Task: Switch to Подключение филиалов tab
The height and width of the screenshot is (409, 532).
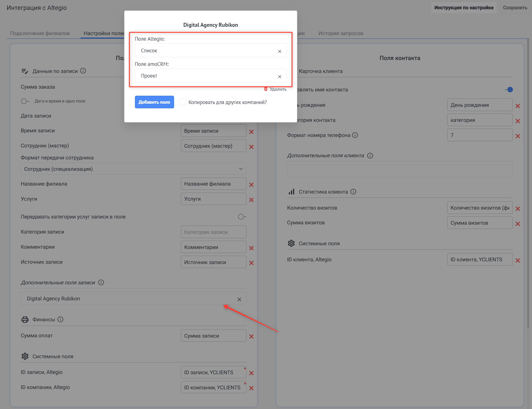Action: [40, 33]
